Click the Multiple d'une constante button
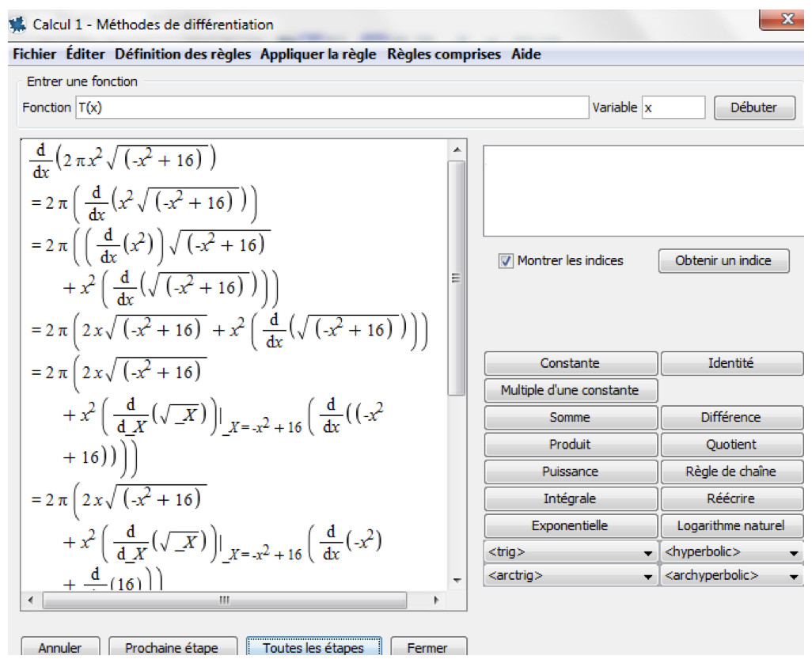The width and height of the screenshot is (812, 663). click(x=570, y=391)
